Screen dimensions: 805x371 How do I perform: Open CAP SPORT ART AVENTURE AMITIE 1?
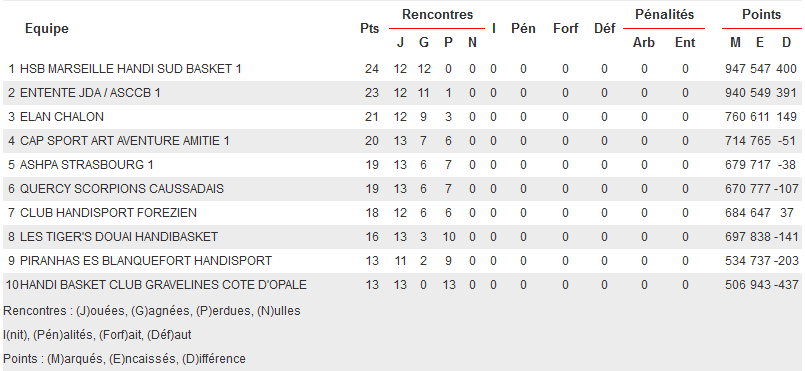(125, 141)
